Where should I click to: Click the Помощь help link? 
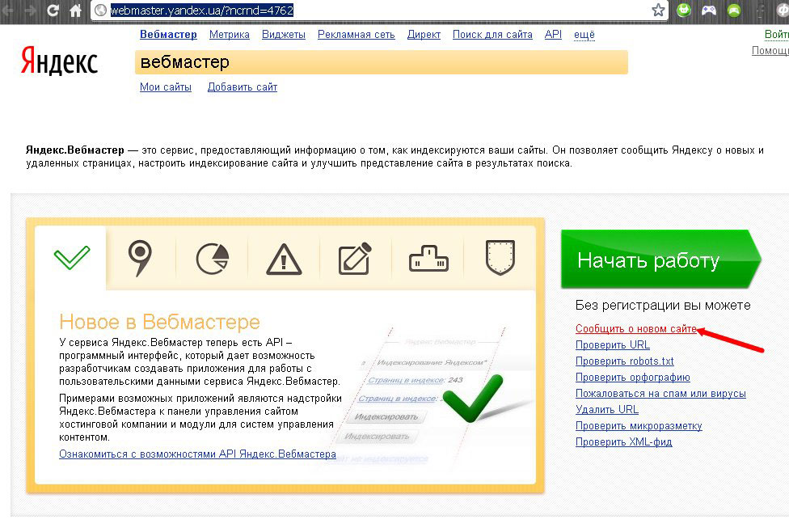[x=770, y=50]
